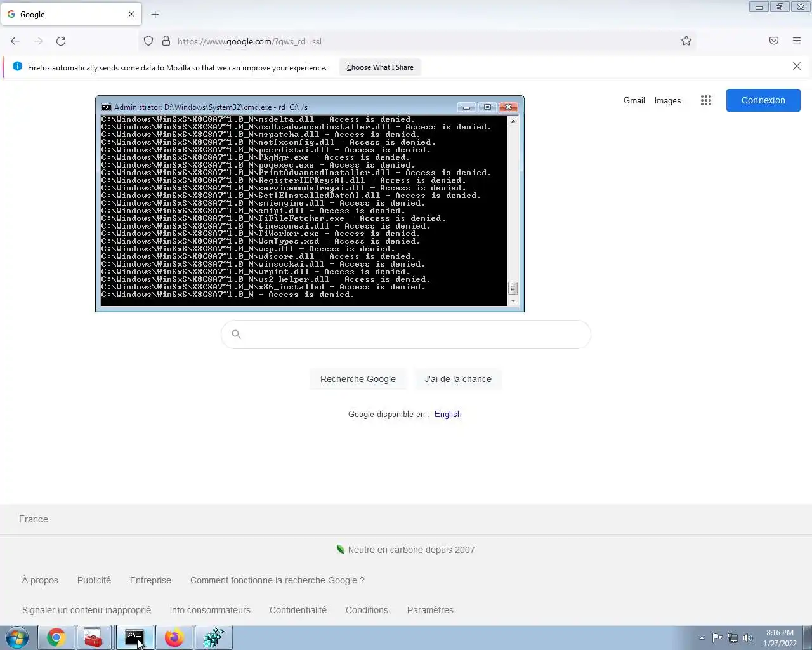The image size is (812, 650).
Task: Click the Google search input field
Action: pos(406,335)
